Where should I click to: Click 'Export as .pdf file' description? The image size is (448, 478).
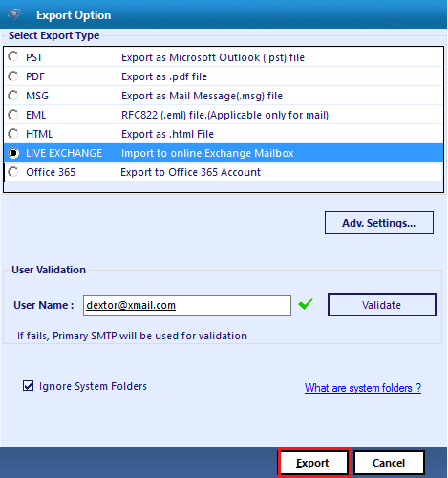[164, 76]
